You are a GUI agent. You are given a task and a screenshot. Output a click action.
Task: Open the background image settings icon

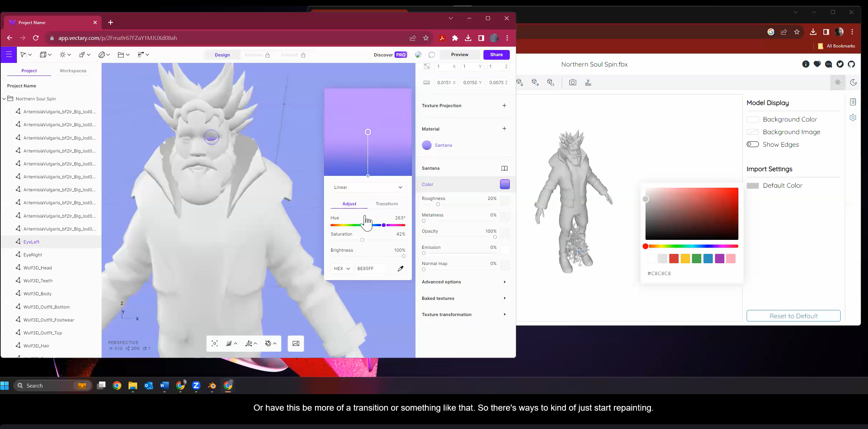[x=296, y=343]
